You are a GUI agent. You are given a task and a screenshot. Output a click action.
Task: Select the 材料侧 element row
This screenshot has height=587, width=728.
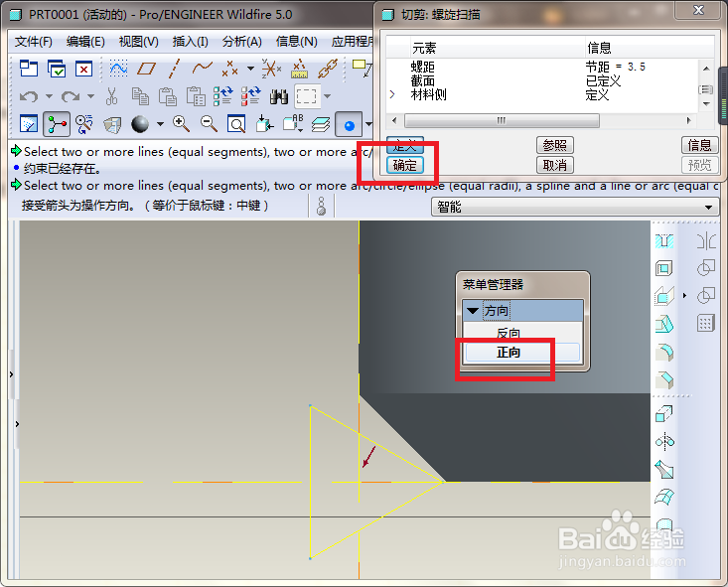541,94
